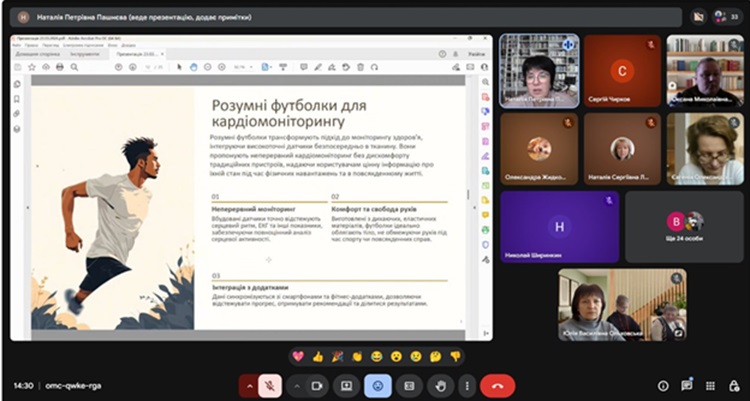Unmute the microphone in the call bar
The height and width of the screenshot is (401, 750).
(x=268, y=385)
